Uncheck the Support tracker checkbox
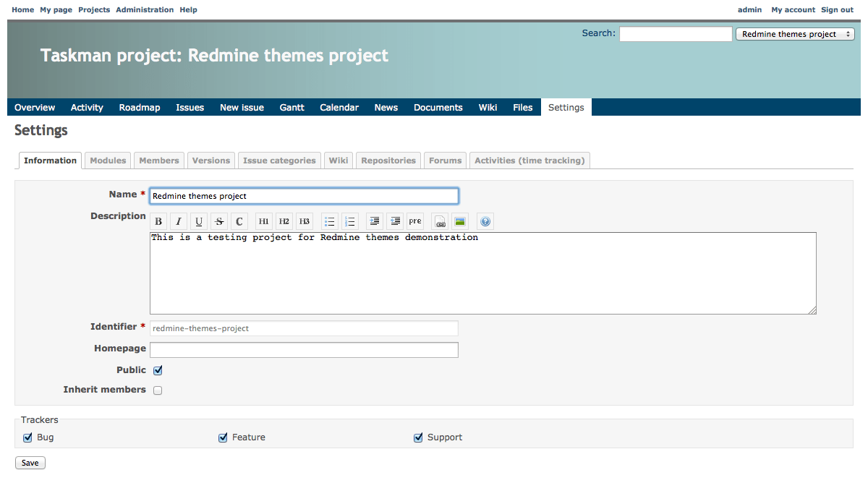This screenshot has height=496, width=868. coord(418,437)
